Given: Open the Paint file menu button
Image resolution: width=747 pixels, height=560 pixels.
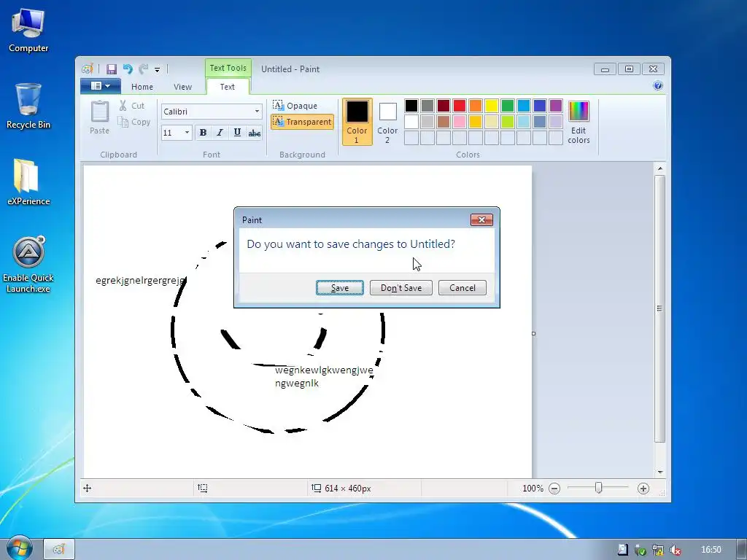Looking at the screenshot, I should [100, 86].
